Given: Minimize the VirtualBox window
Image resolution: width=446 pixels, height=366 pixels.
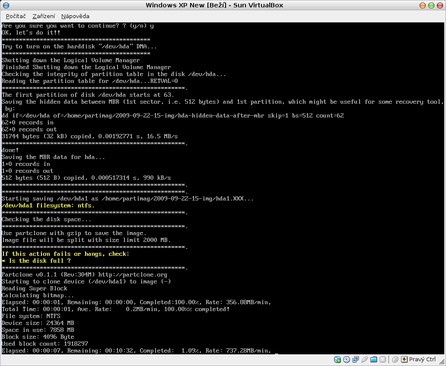Looking at the screenshot, I should pos(422,5).
